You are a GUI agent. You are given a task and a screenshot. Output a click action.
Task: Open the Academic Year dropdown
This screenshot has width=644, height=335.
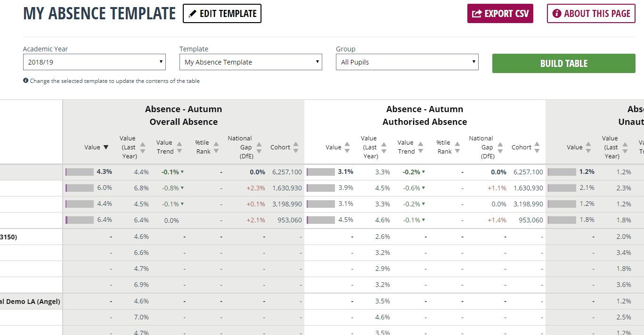[x=94, y=62]
